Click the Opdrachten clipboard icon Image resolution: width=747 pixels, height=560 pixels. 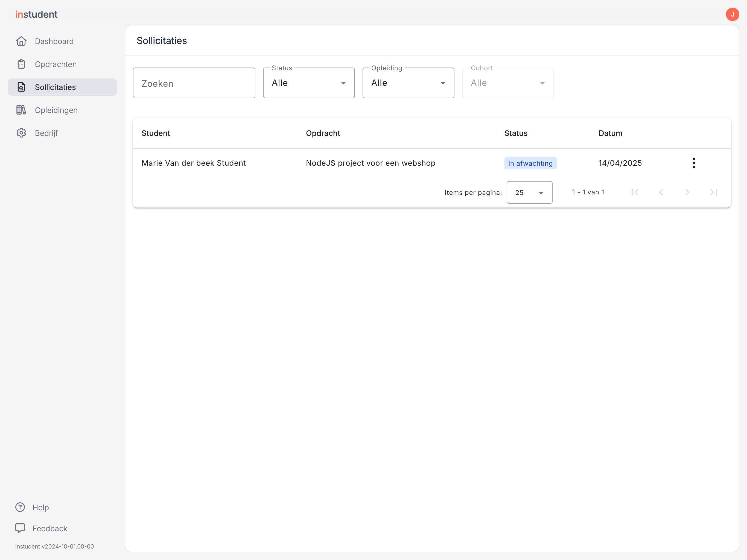pyautogui.click(x=21, y=64)
